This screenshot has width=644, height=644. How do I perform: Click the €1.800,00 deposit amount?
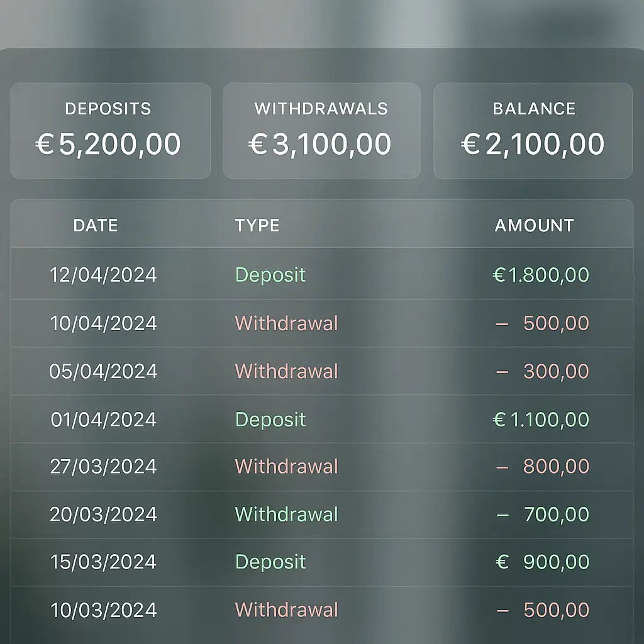[x=541, y=275]
